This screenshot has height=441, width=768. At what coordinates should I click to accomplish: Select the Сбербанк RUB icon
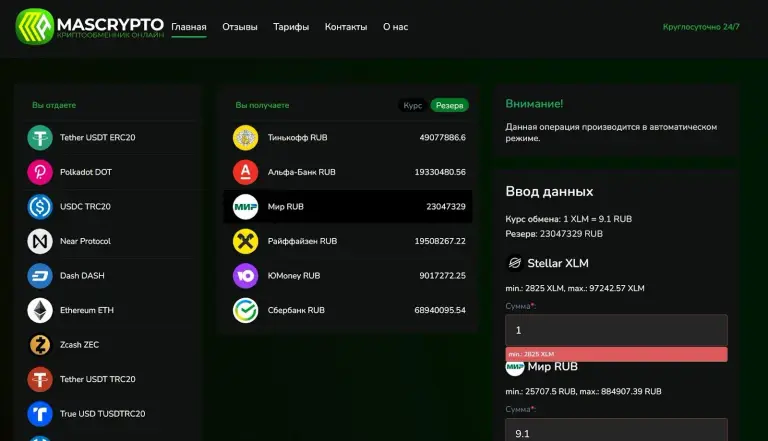(x=245, y=310)
